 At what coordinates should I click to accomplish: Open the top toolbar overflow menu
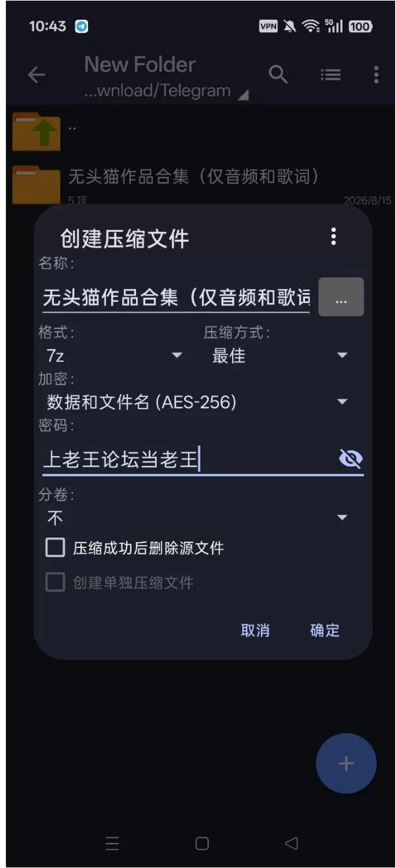click(376, 75)
